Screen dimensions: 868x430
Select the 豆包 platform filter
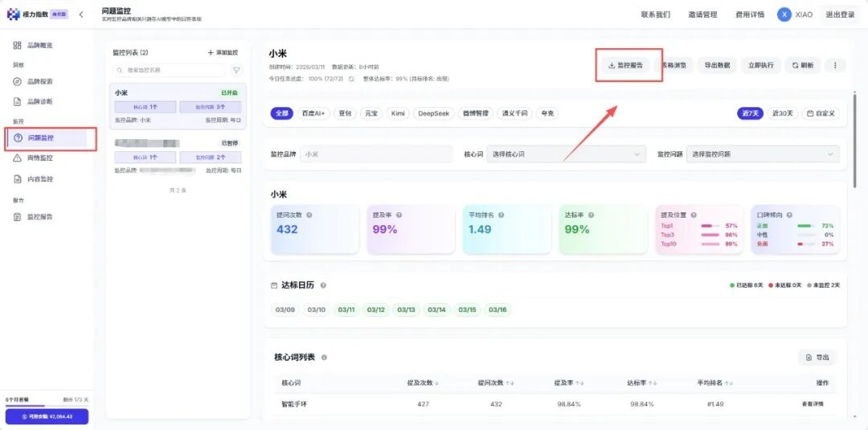point(345,113)
